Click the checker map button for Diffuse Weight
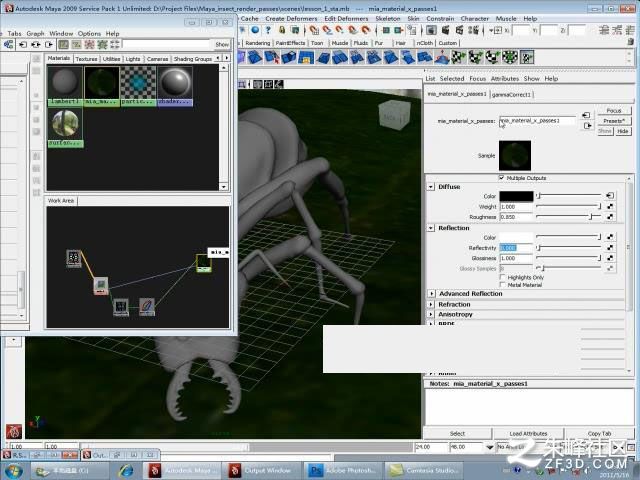The image size is (640, 480). 610,207
